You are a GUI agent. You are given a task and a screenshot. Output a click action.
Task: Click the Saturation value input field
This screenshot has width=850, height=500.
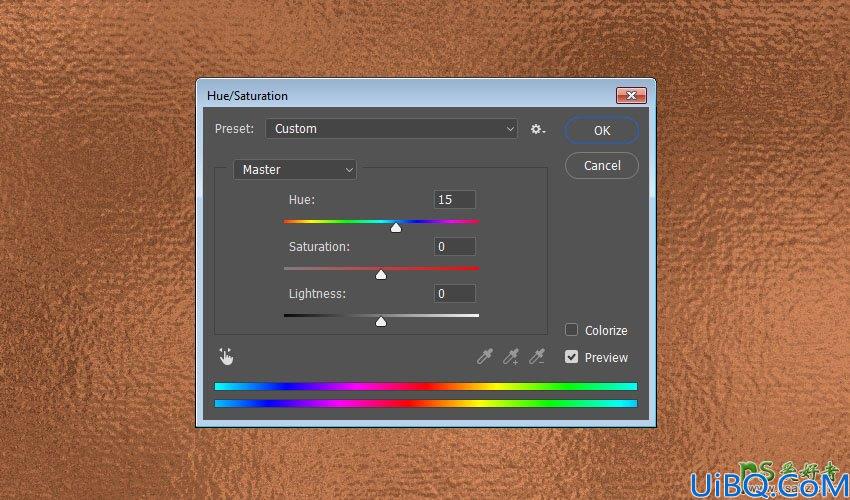point(455,247)
